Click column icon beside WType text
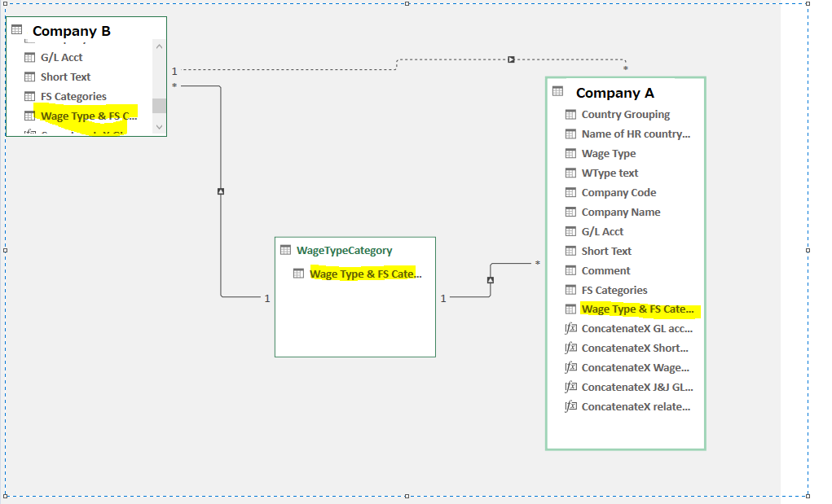This screenshot has height=504, width=832. coord(570,173)
